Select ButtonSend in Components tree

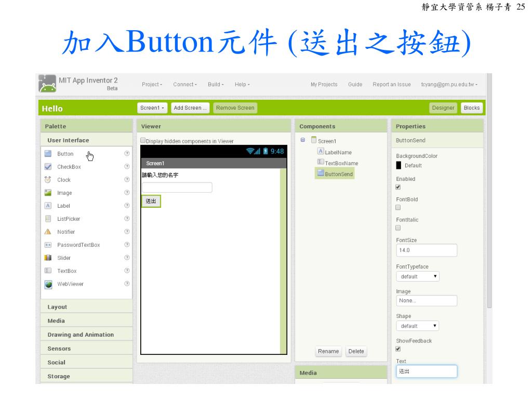(335, 174)
